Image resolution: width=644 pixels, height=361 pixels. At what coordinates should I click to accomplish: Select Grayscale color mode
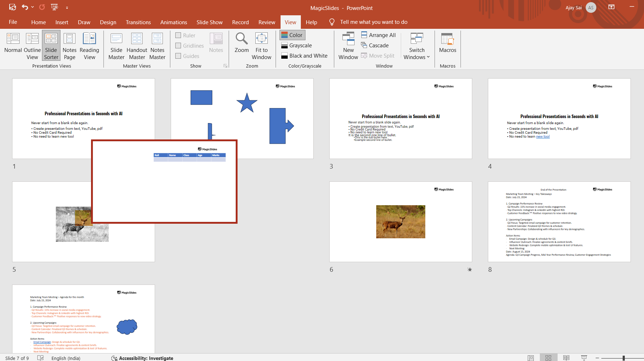tap(297, 46)
